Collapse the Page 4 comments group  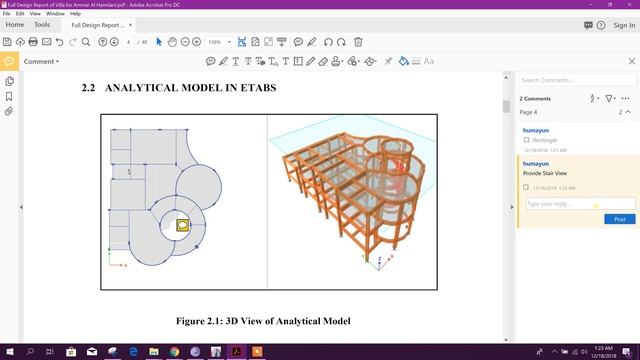click(628, 112)
